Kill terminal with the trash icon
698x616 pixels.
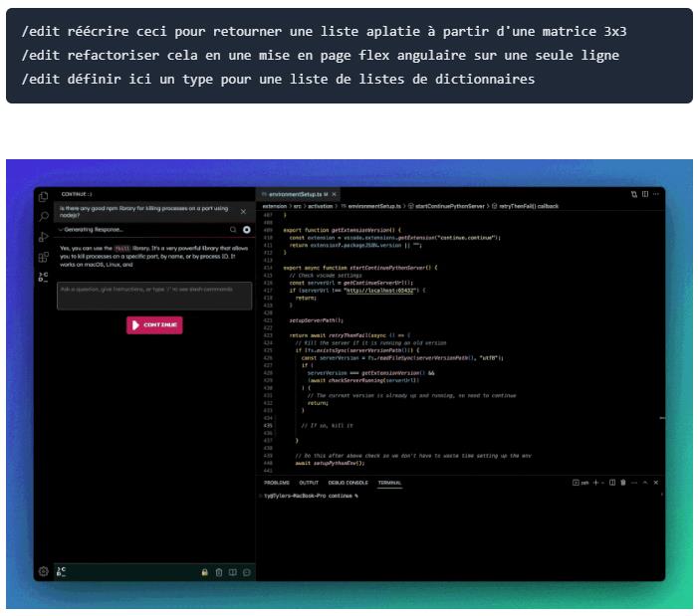(623, 483)
